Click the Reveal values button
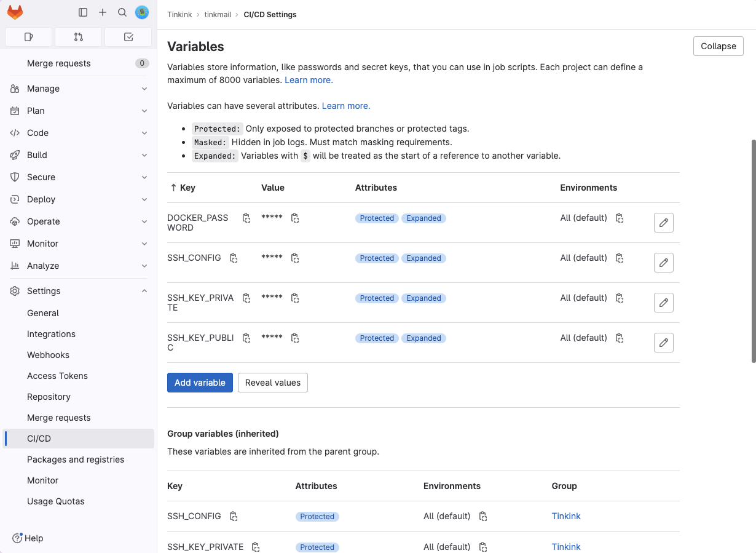Screen dimensions: 756x553 click(x=273, y=383)
